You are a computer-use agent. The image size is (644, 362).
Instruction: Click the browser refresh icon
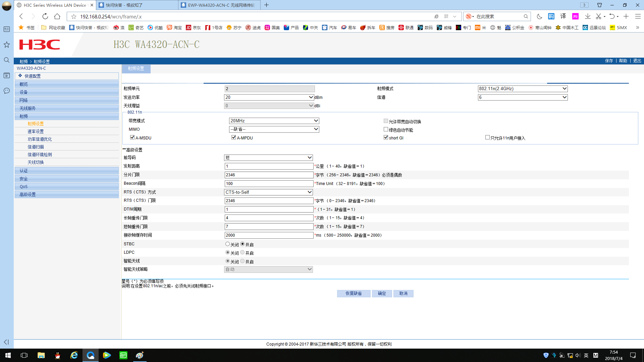[45, 16]
